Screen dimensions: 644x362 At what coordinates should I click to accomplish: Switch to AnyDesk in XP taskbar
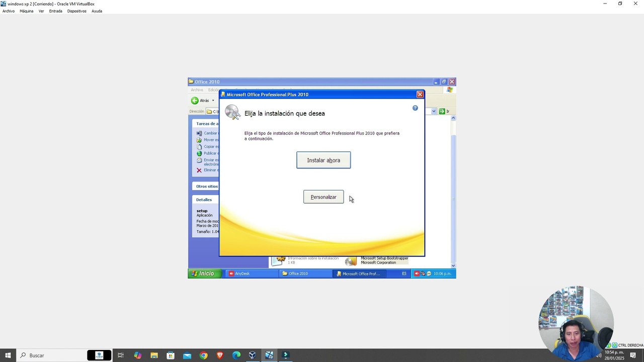pyautogui.click(x=252, y=274)
